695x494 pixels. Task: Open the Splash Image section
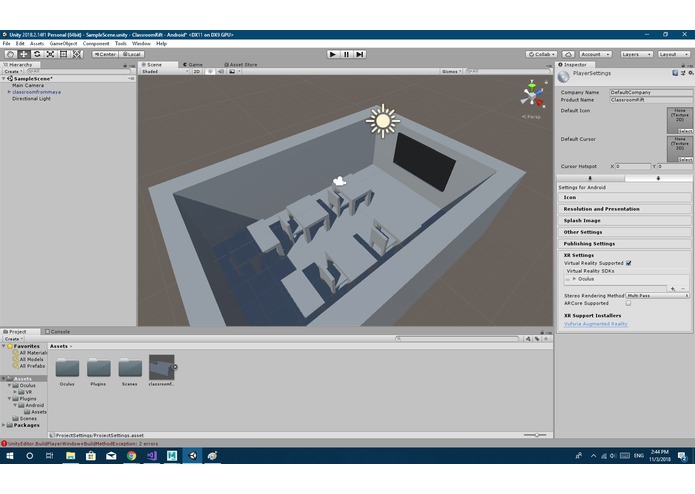coord(624,221)
